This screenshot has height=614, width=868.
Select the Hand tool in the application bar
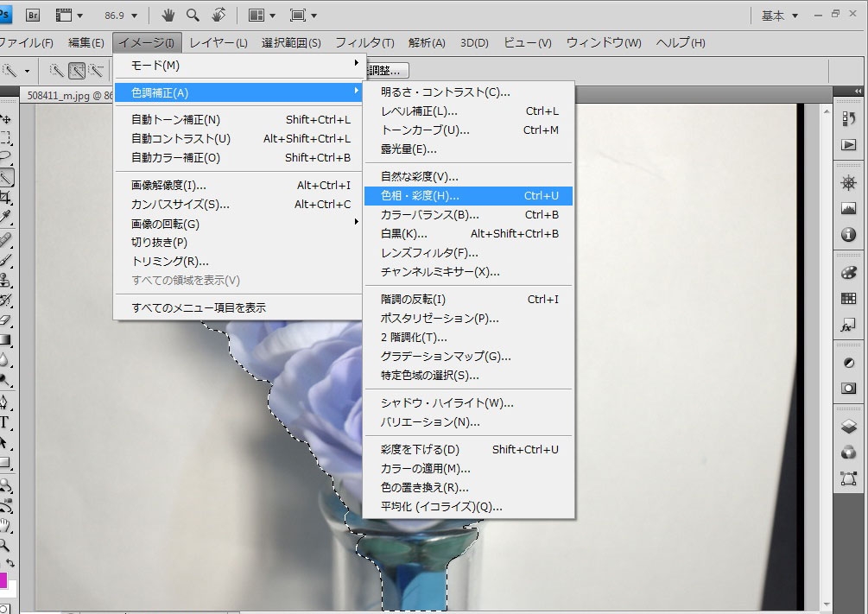click(x=168, y=16)
